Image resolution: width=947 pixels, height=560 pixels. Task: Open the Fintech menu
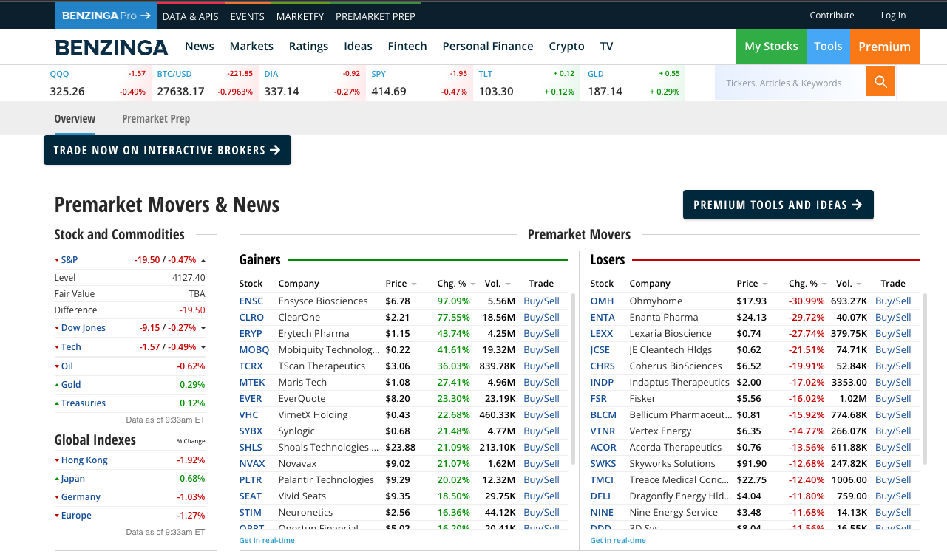(x=407, y=47)
